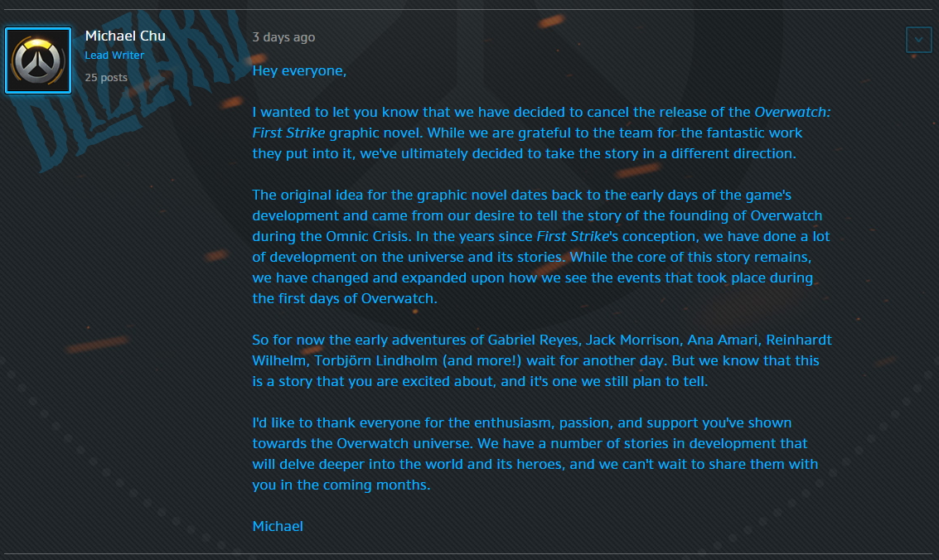Screen dimensions: 939x560
Task: Click 'you in the coming months.' line
Action: (x=341, y=485)
